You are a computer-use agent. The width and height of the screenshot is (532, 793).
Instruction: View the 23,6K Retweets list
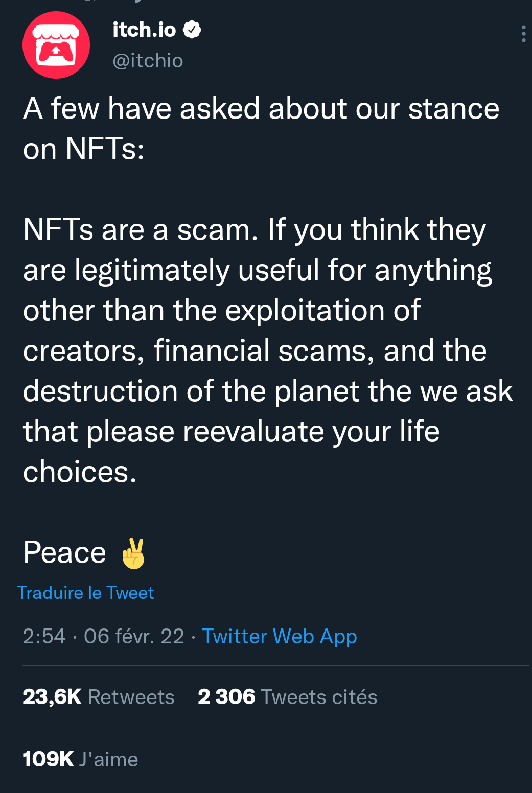pyautogui.click(x=99, y=697)
